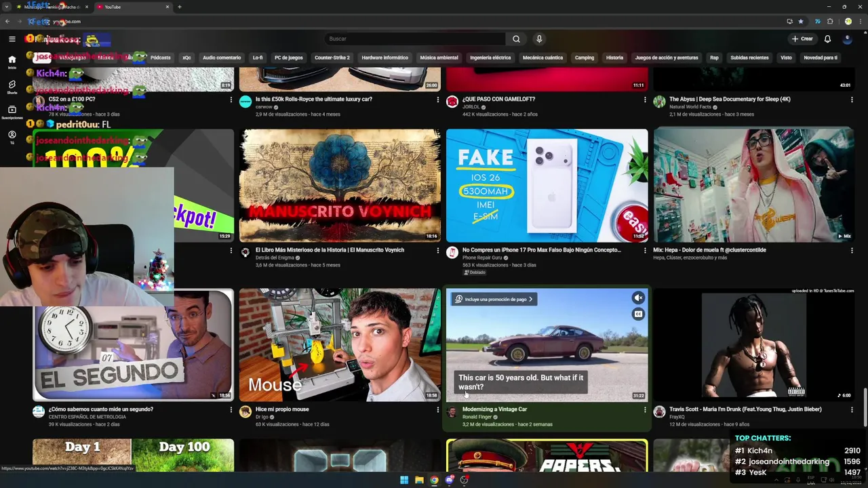Select the Pódcasts filter chip
The width and height of the screenshot is (868, 488).
(x=161, y=58)
